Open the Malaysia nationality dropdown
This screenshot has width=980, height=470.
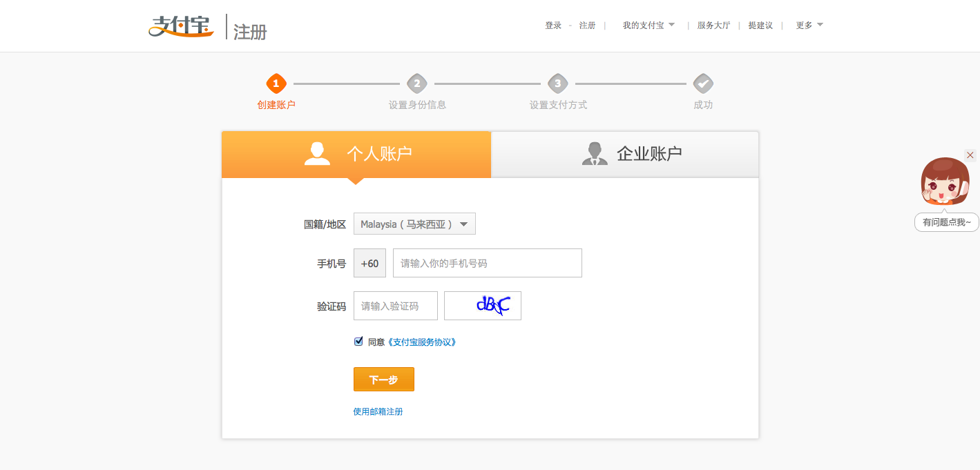[x=414, y=224]
